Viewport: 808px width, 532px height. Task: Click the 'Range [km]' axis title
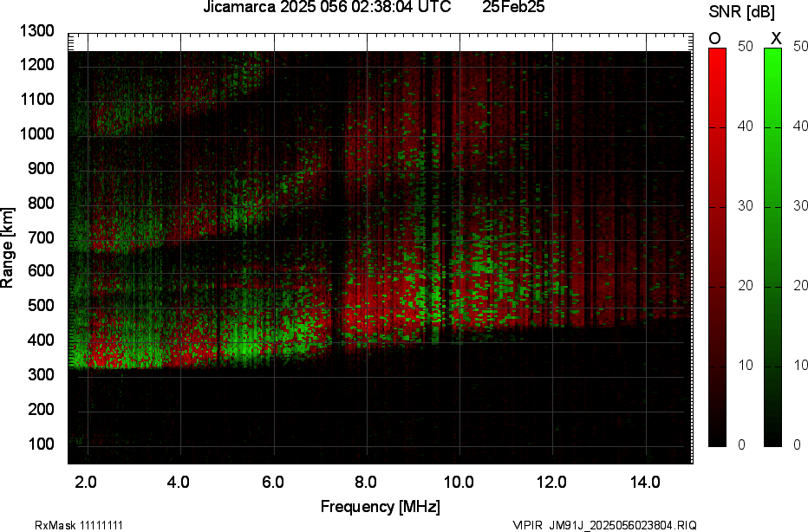[7, 247]
